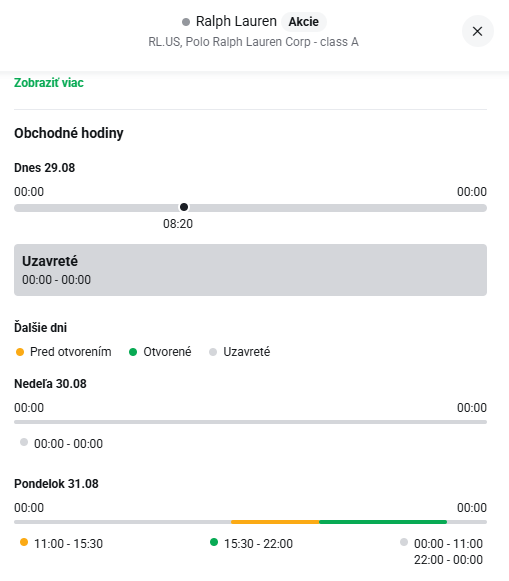Screen dimensions: 509x581
Task: Click the gray Uzavreté legend dot
Action: (x=213, y=352)
